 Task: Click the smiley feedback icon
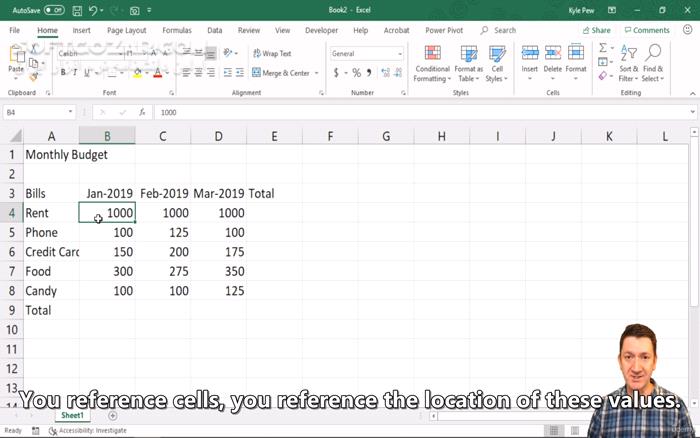click(x=688, y=29)
